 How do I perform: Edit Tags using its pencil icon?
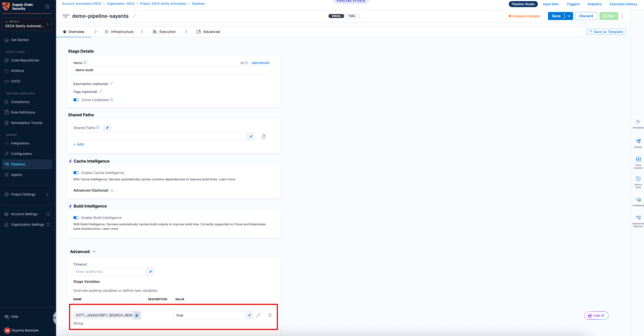101,91
